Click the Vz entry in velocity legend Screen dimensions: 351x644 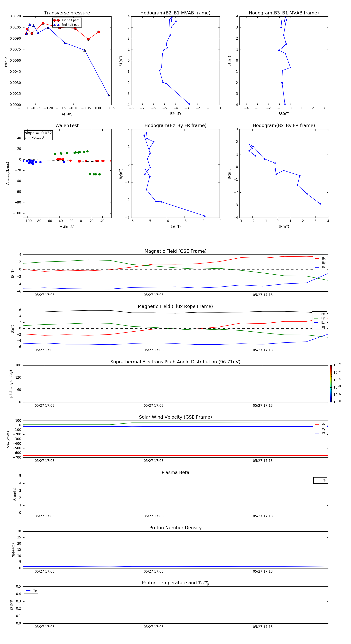pyautogui.click(x=320, y=433)
